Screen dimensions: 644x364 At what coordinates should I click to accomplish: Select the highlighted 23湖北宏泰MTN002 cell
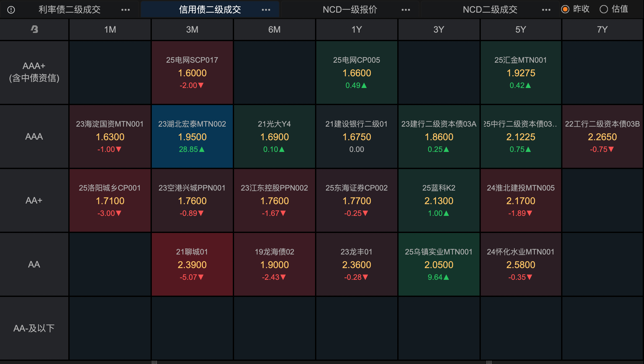click(192, 136)
